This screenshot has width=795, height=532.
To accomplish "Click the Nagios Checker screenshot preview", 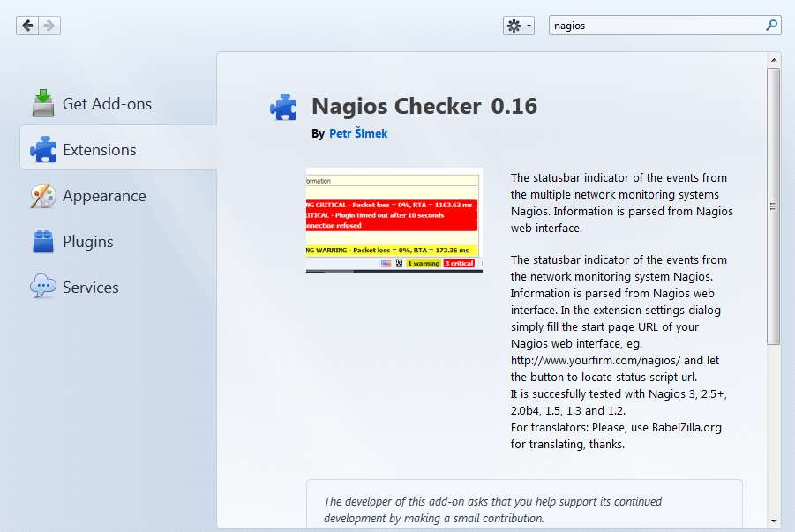I will 394,220.
